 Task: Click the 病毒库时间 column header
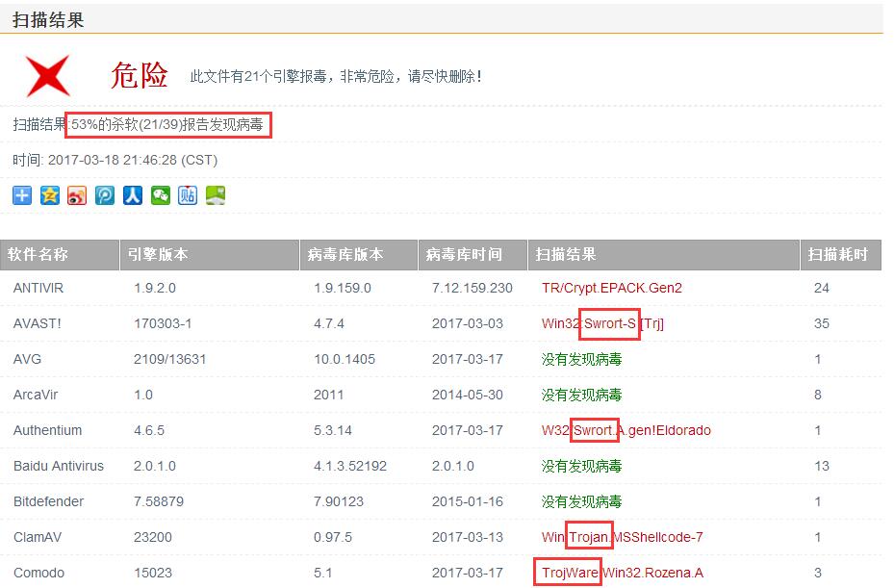473,254
